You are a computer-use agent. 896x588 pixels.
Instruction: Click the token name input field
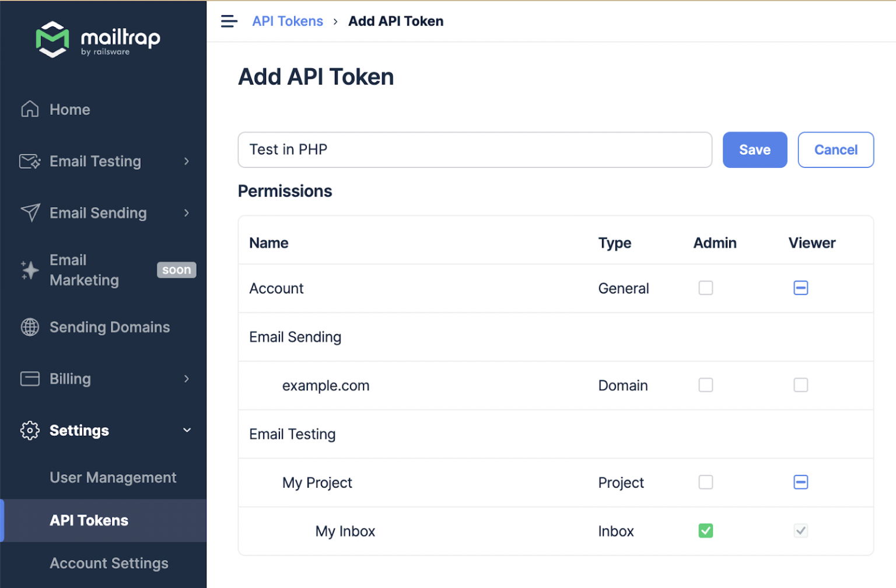tap(474, 150)
